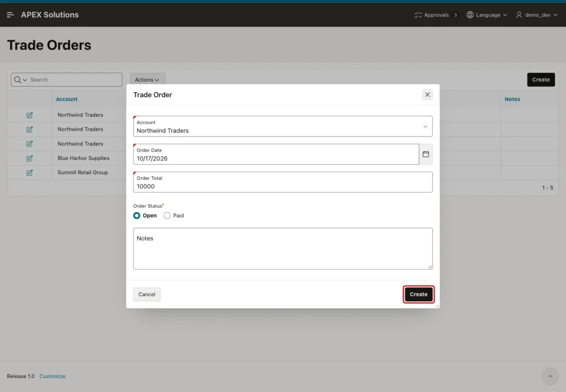This screenshot has height=392, width=566.
Task: Close the Trade Order dialog
Action: click(x=427, y=95)
